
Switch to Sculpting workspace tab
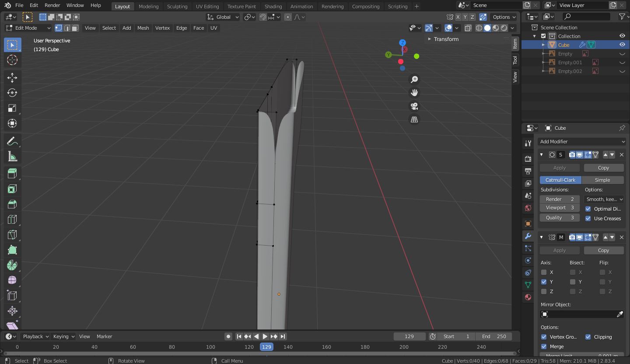coord(177,7)
